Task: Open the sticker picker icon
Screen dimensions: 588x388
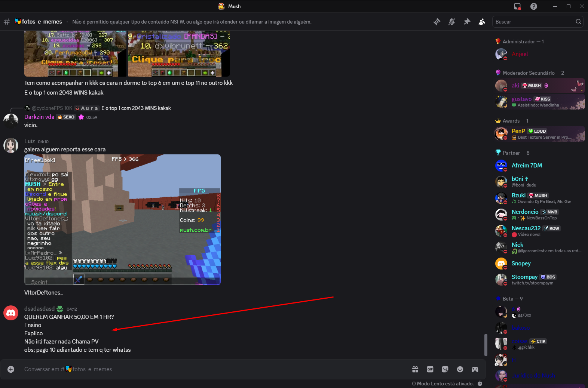Action: 445,369
